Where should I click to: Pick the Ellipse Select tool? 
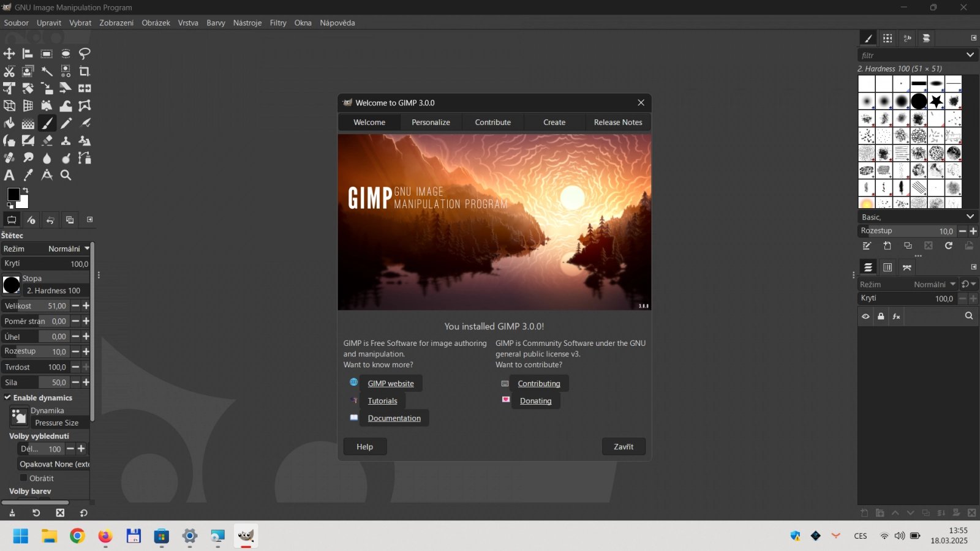coord(66,54)
